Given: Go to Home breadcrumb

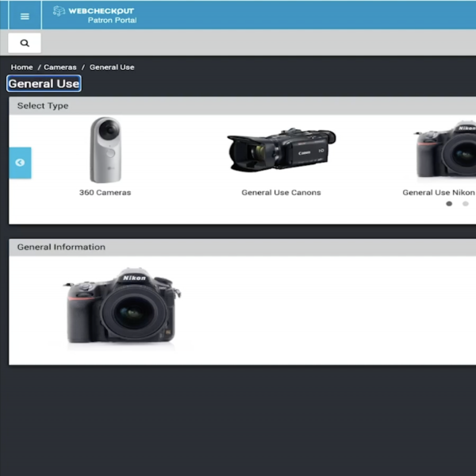Looking at the screenshot, I should click(22, 67).
